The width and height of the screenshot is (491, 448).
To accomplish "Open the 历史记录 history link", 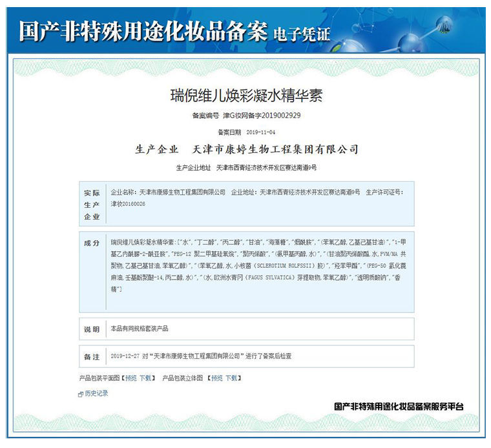I will tap(96, 393).
